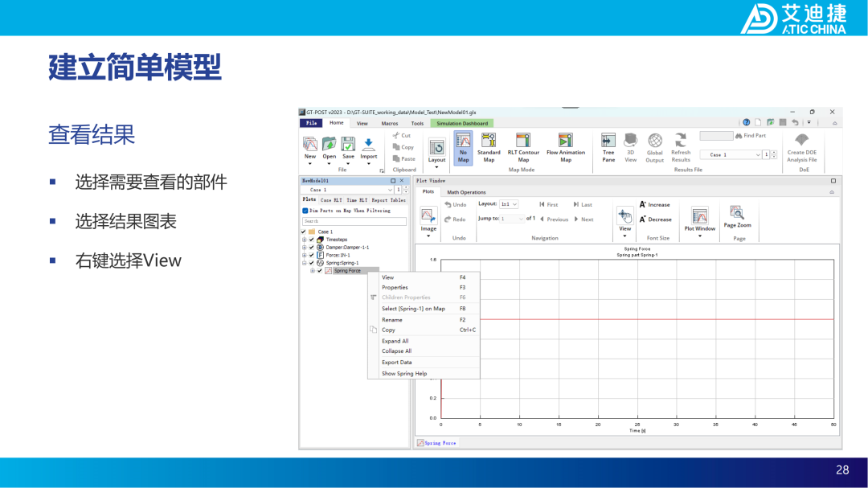Click the Decrease font size icon

pyautogui.click(x=643, y=219)
